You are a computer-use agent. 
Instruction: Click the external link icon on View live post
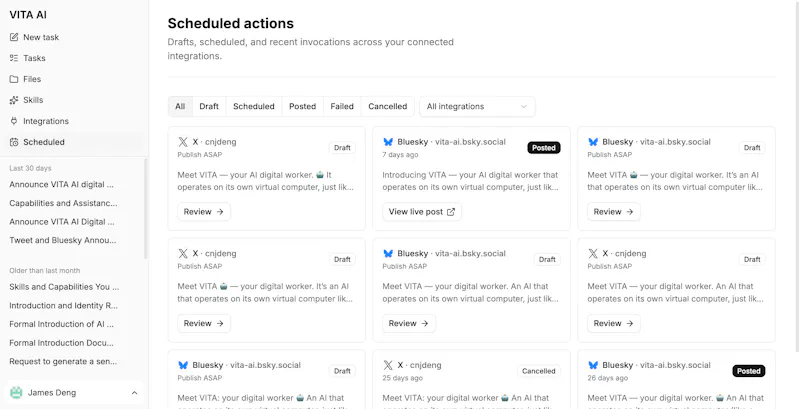tap(451, 212)
